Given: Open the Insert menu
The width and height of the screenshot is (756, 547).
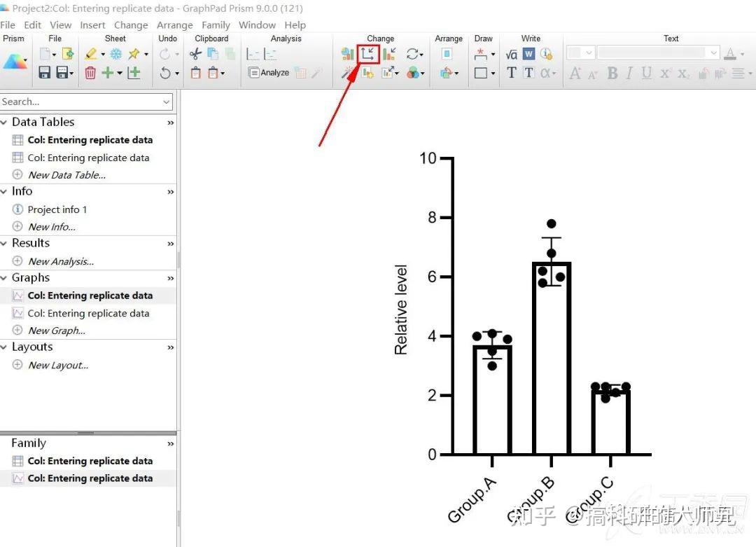Looking at the screenshot, I should [92, 25].
